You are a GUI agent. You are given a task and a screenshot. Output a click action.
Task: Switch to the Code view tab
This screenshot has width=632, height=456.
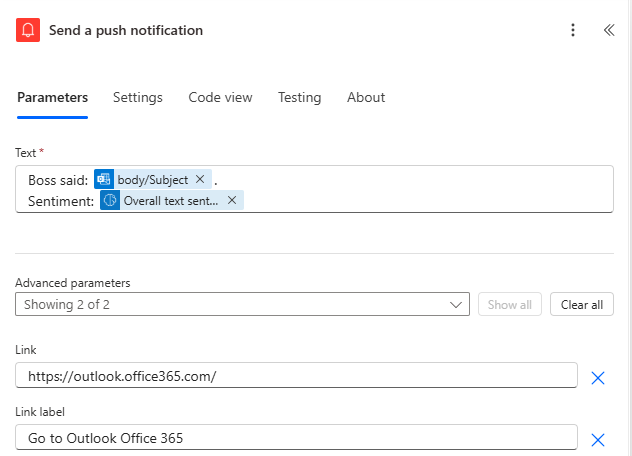coord(220,97)
